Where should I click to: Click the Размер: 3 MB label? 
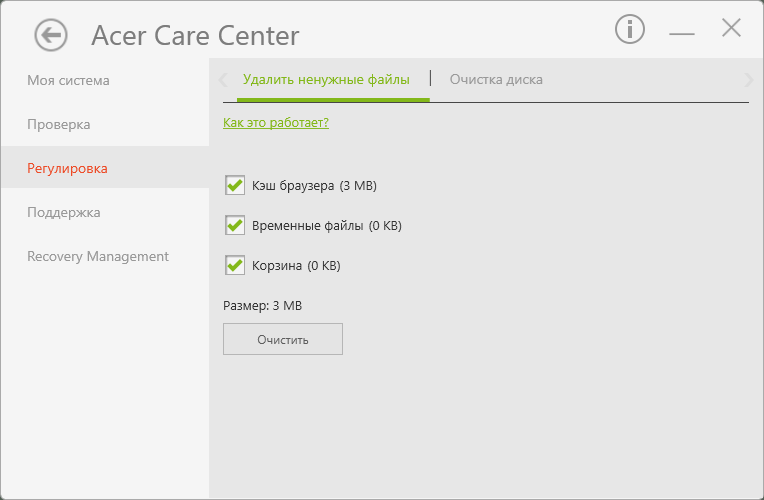click(262, 306)
